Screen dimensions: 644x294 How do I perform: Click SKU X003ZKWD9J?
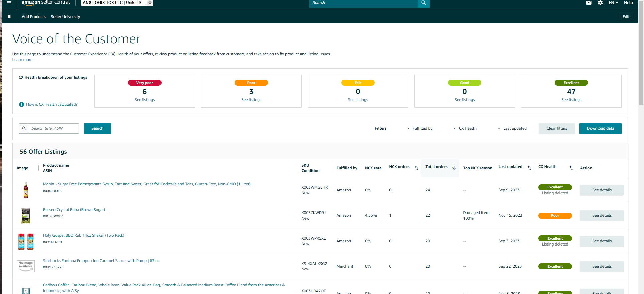pos(313,213)
